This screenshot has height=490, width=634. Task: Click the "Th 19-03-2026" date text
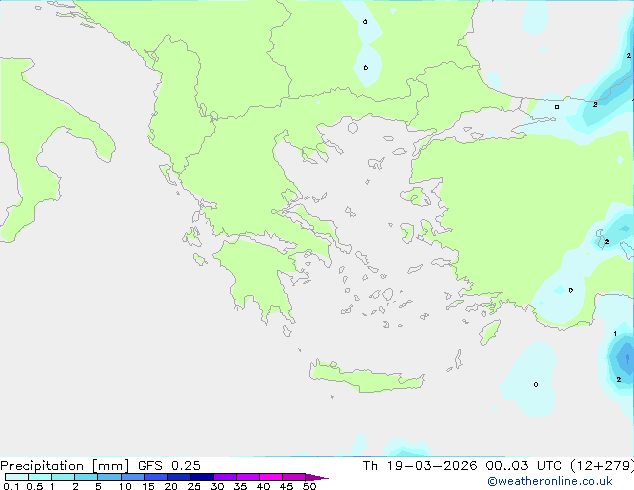click(420, 466)
